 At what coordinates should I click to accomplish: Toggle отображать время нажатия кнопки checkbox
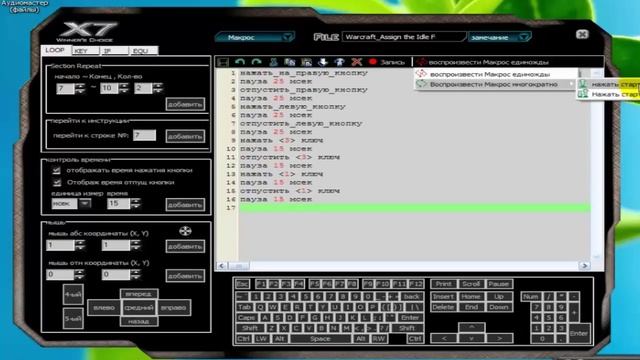click(57, 170)
